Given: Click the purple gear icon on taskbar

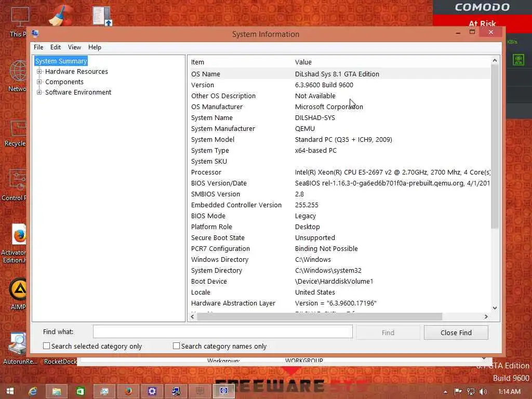Looking at the screenshot, I should click(152, 391).
